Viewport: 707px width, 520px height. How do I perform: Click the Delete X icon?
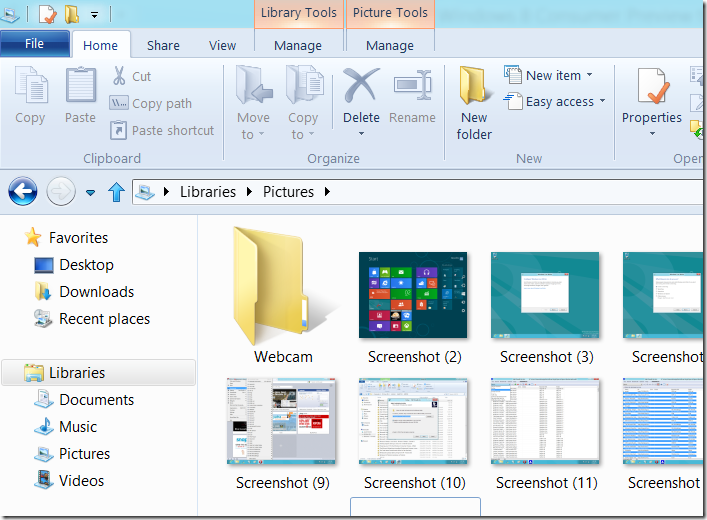click(x=361, y=85)
